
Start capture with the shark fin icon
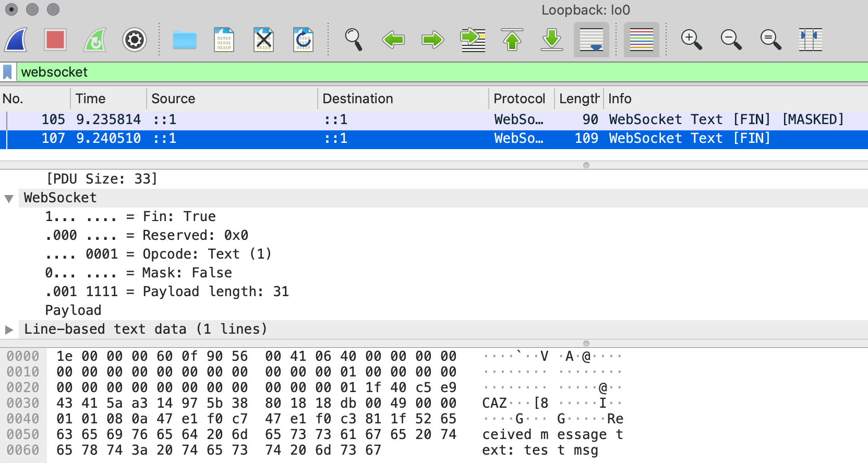coord(16,40)
